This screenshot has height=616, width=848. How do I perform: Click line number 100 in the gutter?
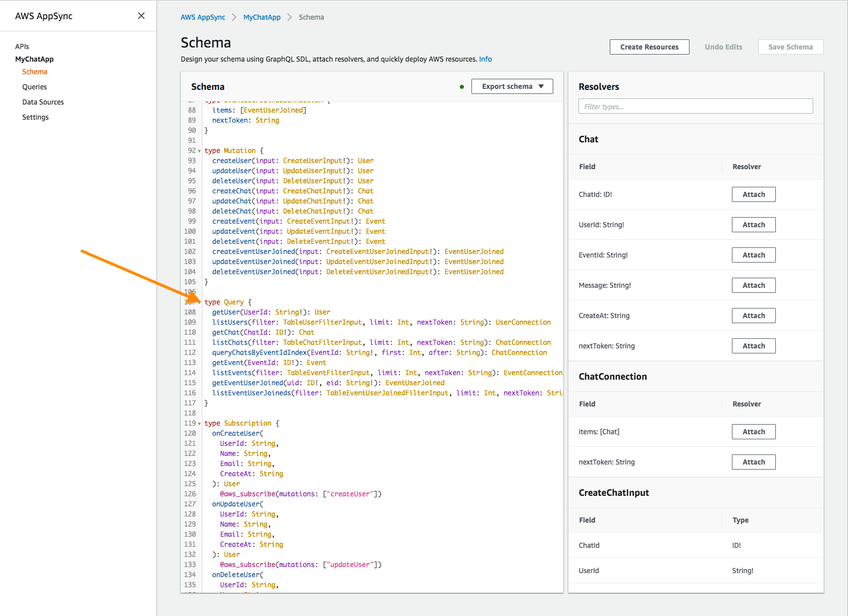(190, 231)
